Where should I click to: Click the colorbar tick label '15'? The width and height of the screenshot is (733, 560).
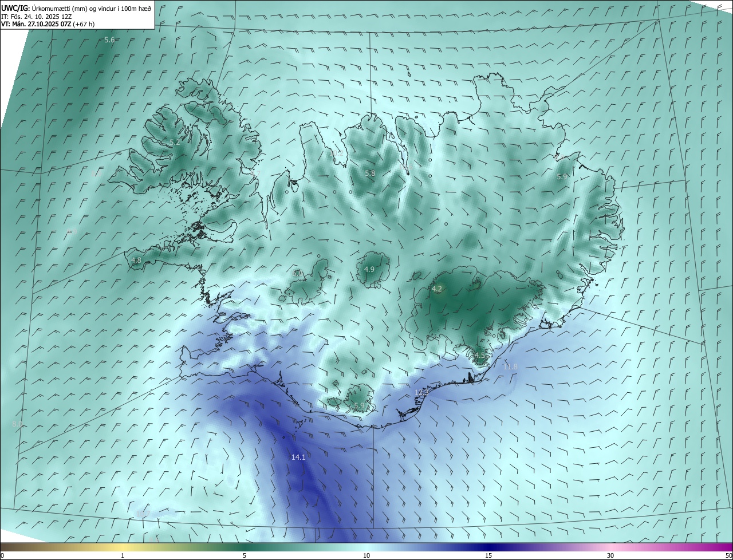point(488,556)
